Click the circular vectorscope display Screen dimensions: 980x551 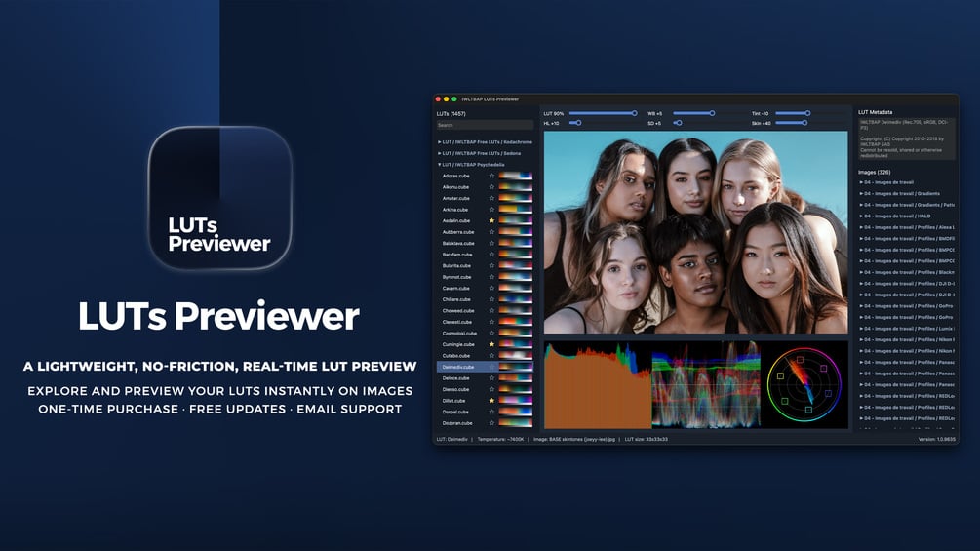804,385
